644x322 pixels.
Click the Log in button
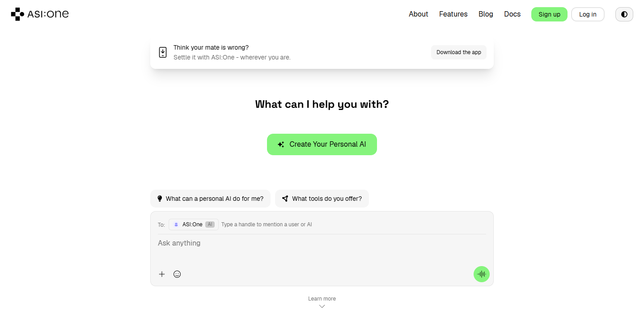click(x=588, y=14)
